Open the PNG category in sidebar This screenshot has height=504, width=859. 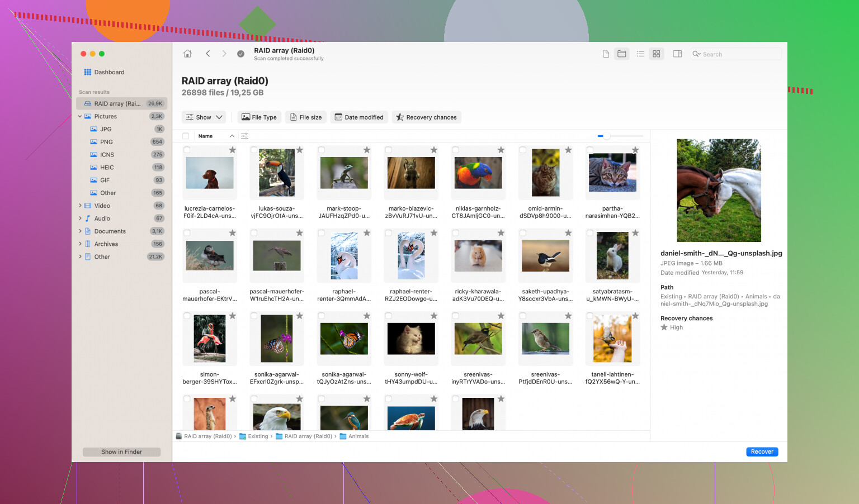click(x=106, y=142)
